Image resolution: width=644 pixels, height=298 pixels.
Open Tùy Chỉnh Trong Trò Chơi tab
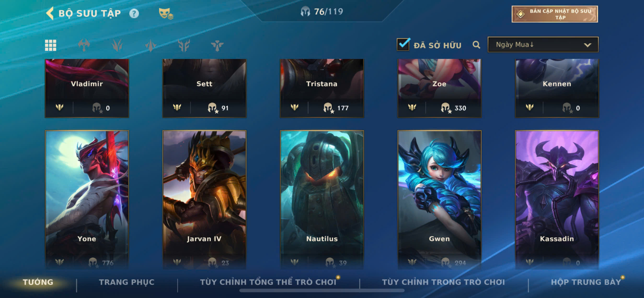pos(443,282)
